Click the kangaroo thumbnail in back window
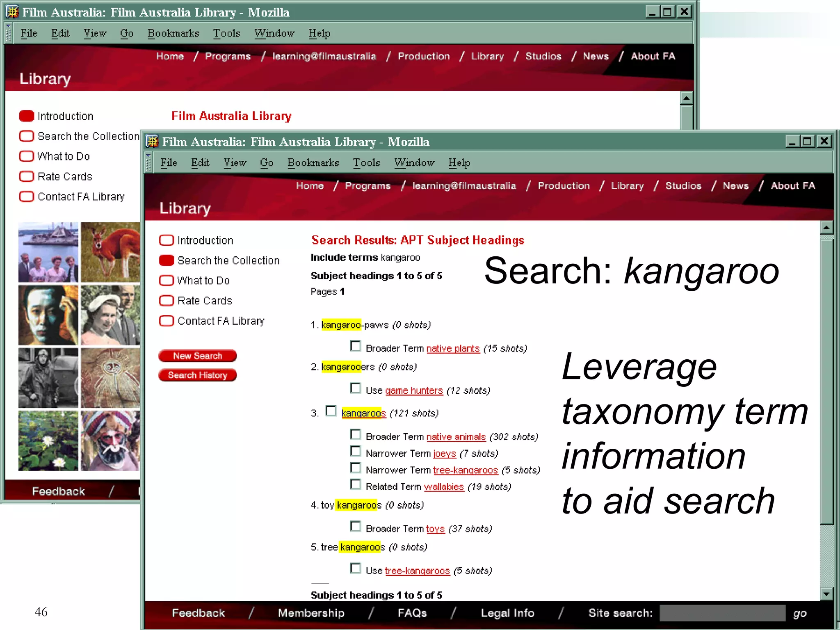 [x=110, y=252]
